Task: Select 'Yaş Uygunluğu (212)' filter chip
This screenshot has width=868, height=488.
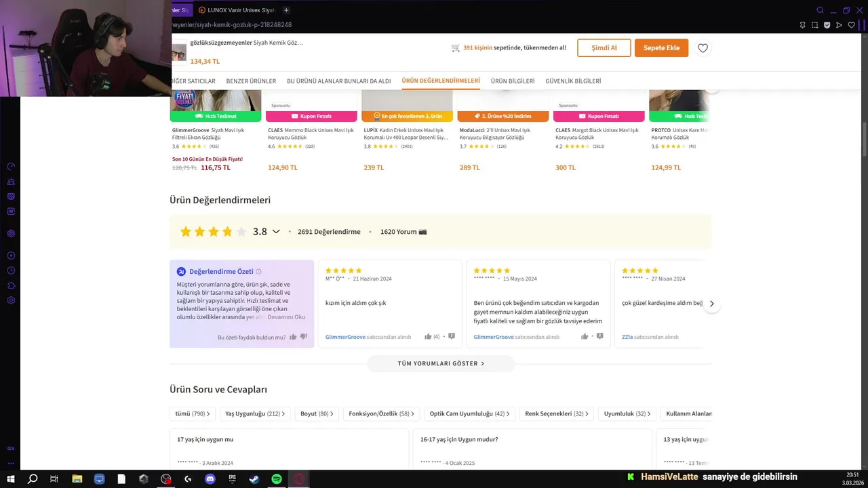Action: [x=255, y=413]
